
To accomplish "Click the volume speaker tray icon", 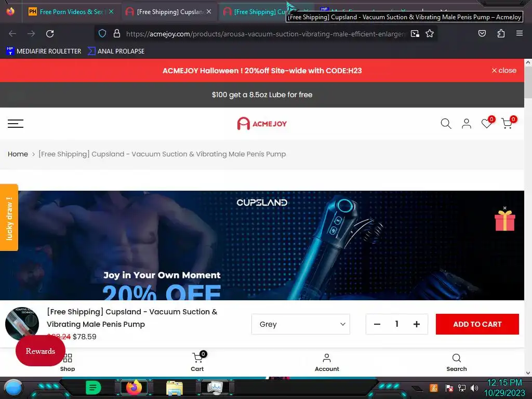I will point(474,388).
